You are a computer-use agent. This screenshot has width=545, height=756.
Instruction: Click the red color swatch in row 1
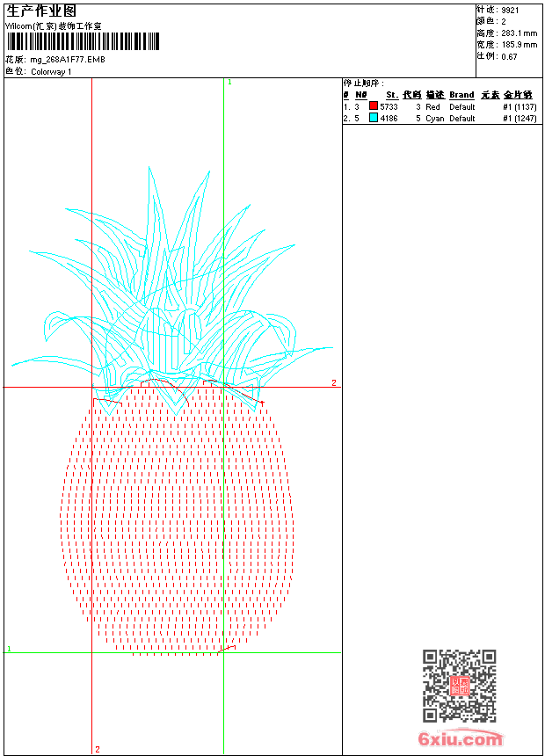pos(374,106)
